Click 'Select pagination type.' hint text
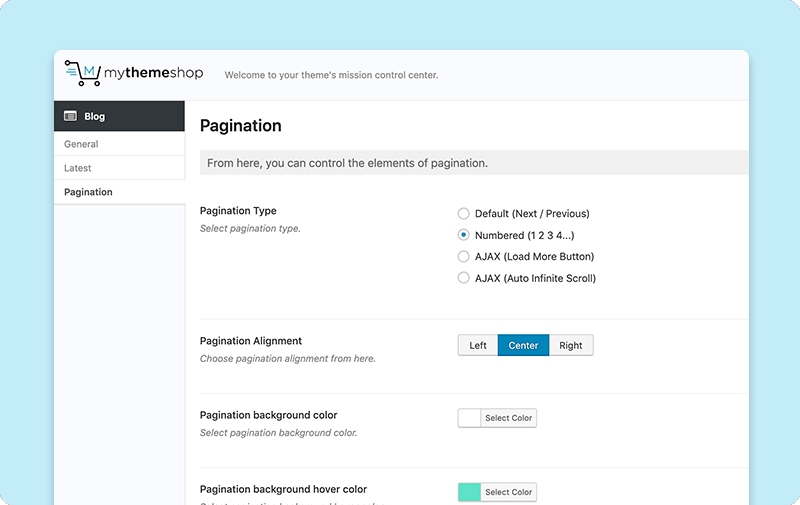 (x=250, y=229)
